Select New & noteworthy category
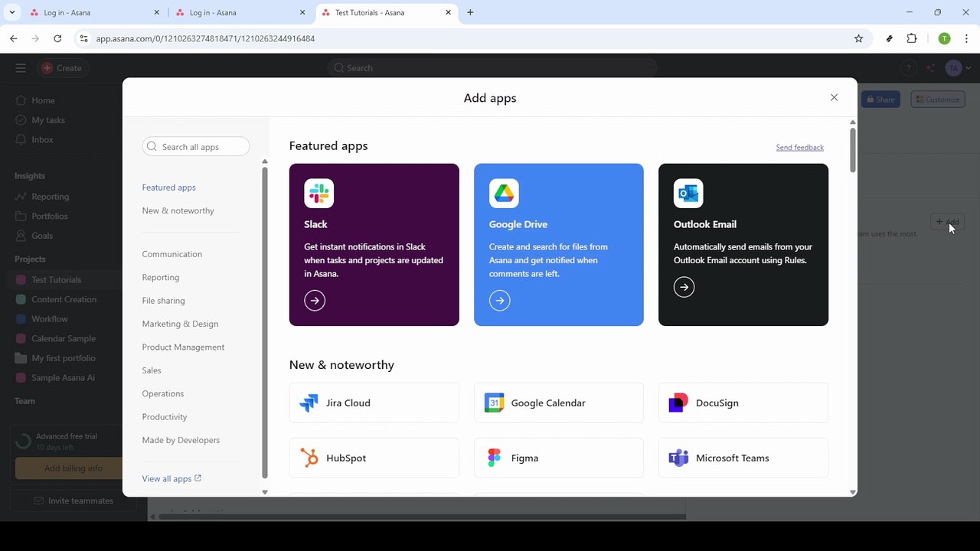980x551 pixels. point(178,210)
